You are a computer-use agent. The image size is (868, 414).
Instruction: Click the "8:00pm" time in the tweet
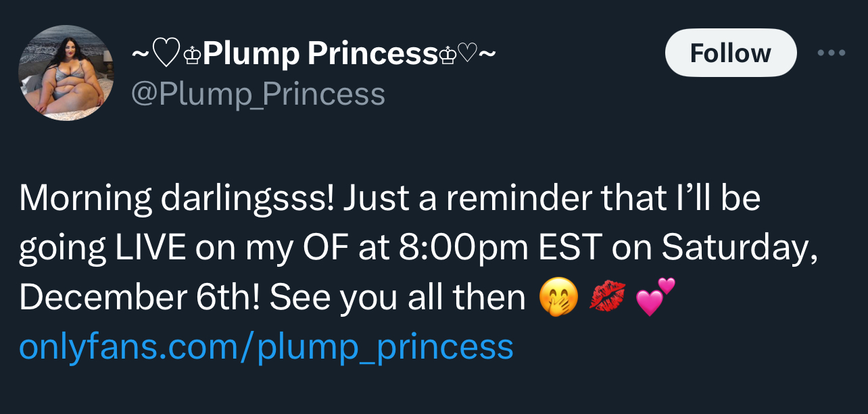(x=463, y=249)
